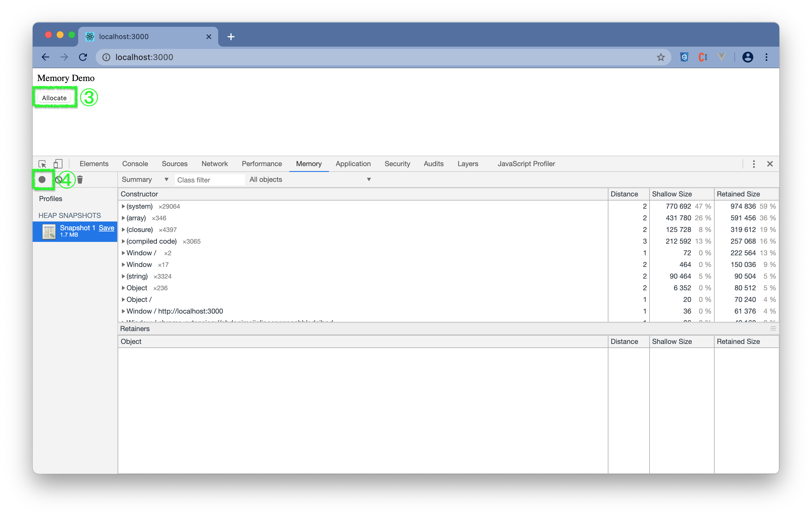Reload the page with the refresh icon
The height and width of the screenshot is (517, 812).
click(x=83, y=57)
